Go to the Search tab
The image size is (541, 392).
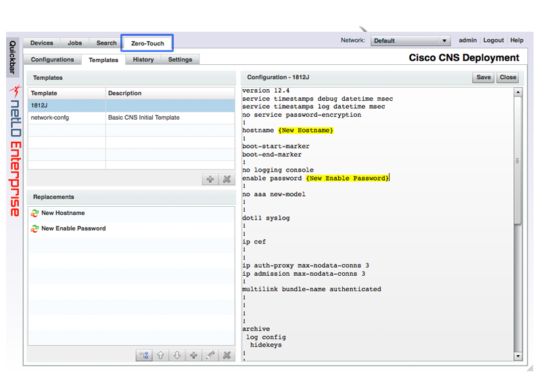pos(106,43)
